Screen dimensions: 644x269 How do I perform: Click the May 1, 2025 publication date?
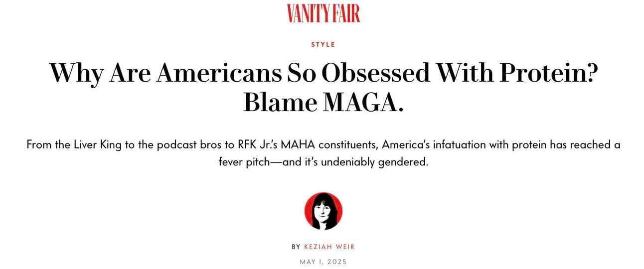coord(323,262)
